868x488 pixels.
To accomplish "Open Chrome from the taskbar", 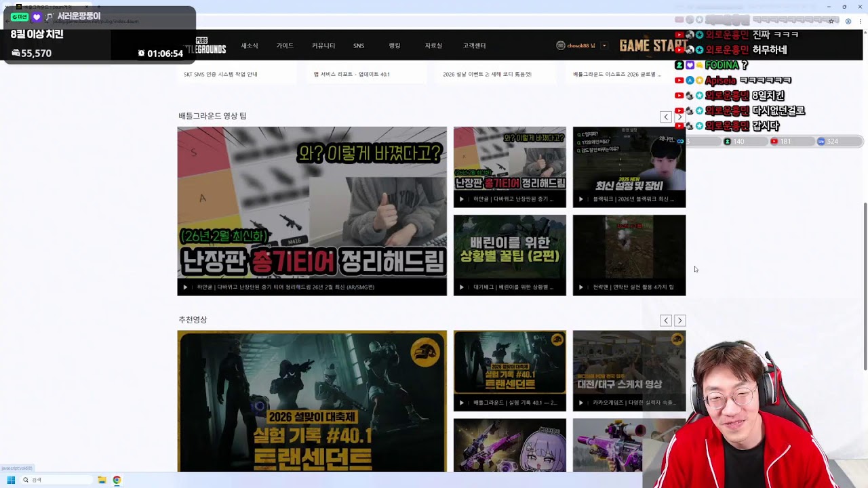I will click(117, 480).
